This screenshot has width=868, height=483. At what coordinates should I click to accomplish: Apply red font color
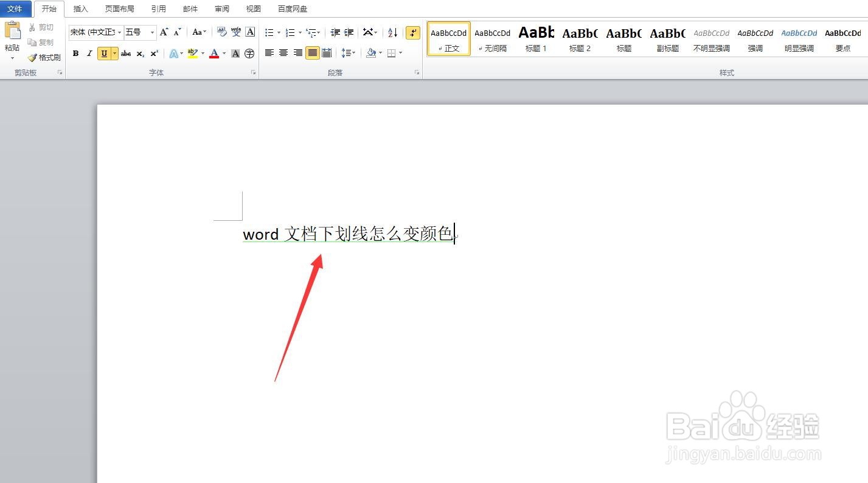click(214, 54)
